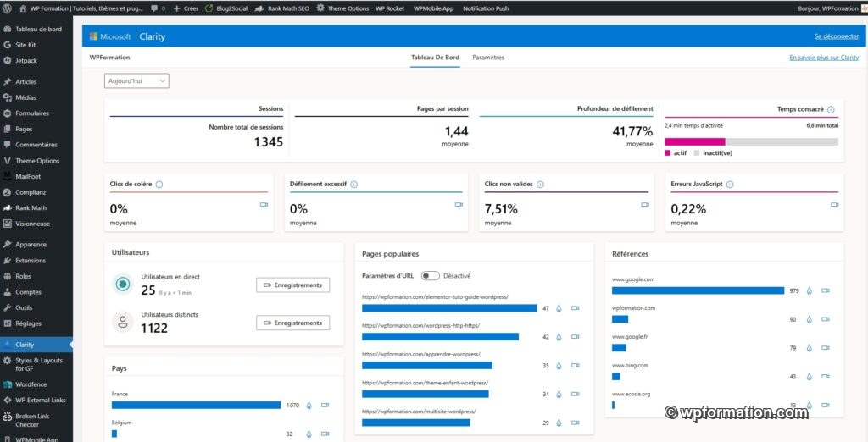868x442 pixels.
Task: Open heatmap for wpformation.com referrer
Action: point(809,319)
